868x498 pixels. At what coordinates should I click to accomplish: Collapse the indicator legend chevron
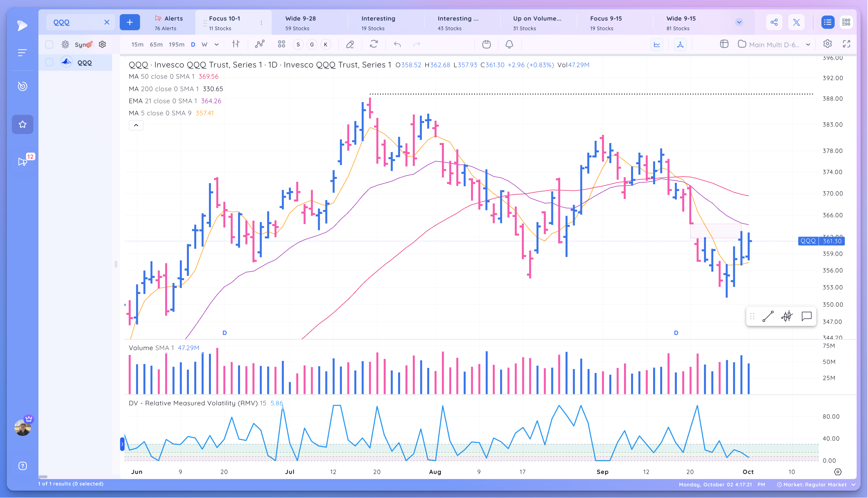click(136, 125)
